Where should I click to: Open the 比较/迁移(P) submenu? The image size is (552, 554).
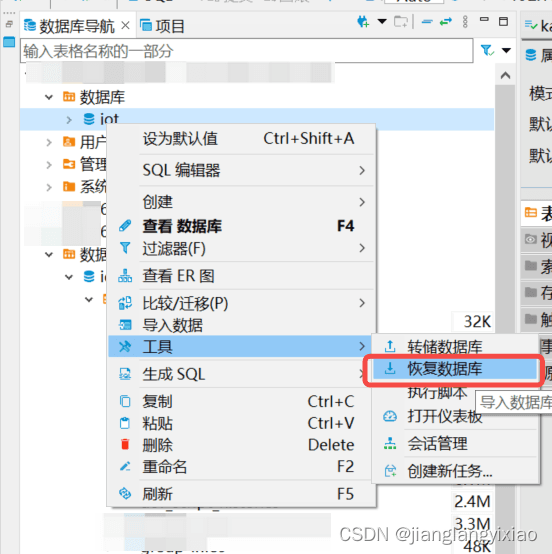[x=242, y=303]
